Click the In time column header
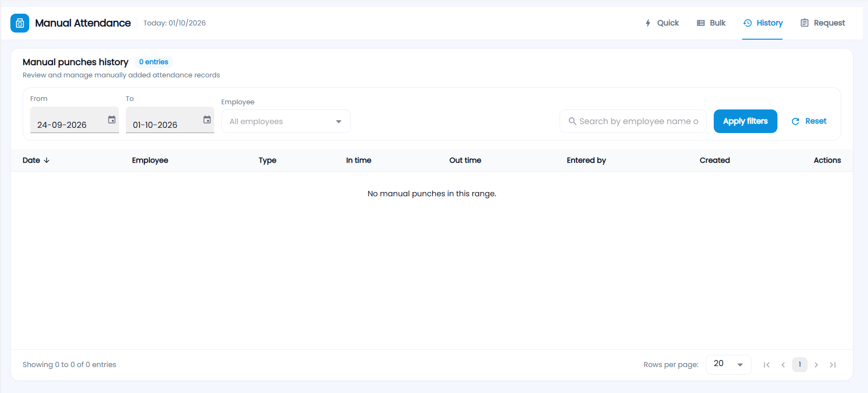 [x=359, y=160]
